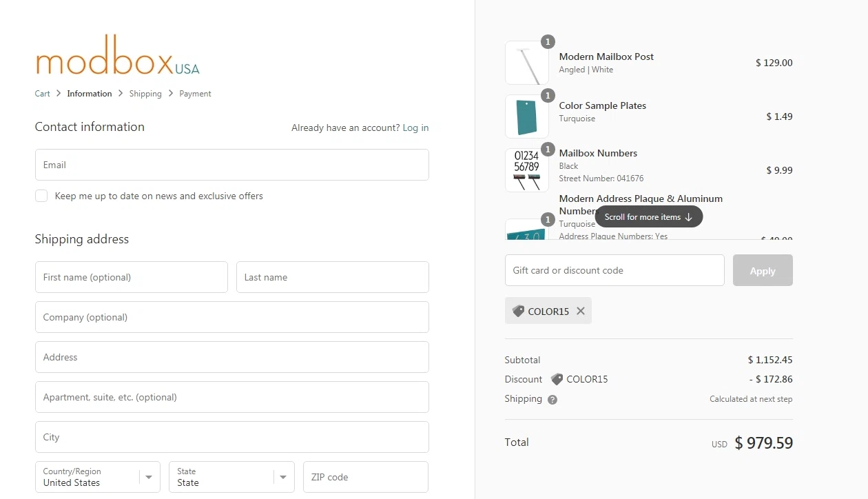
Task: Click Street Number: 041676 text
Action: tap(601, 179)
